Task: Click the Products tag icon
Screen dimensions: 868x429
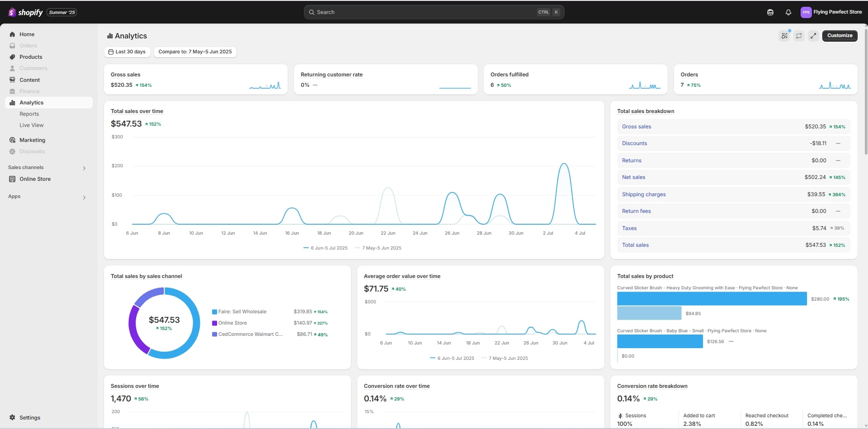Action: tap(12, 57)
